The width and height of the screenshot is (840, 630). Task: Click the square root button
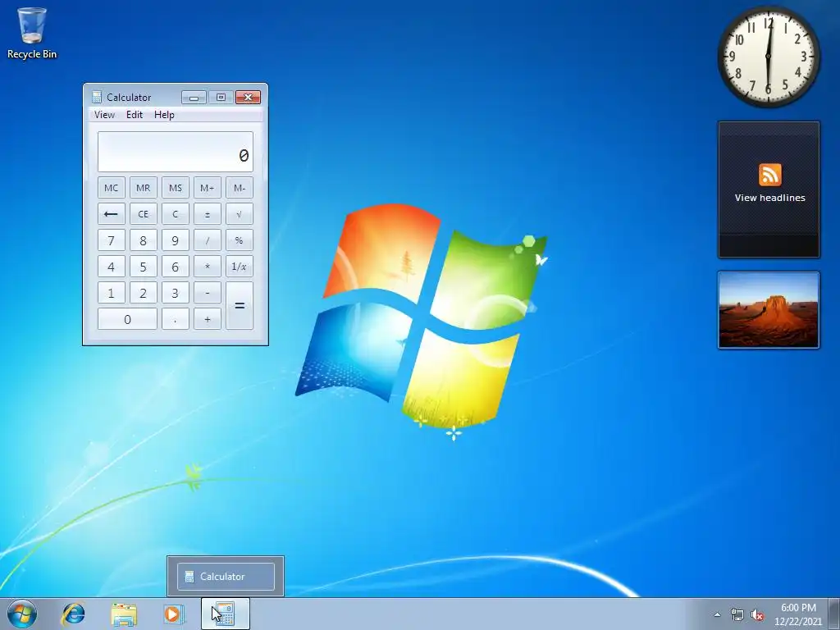tap(240, 214)
